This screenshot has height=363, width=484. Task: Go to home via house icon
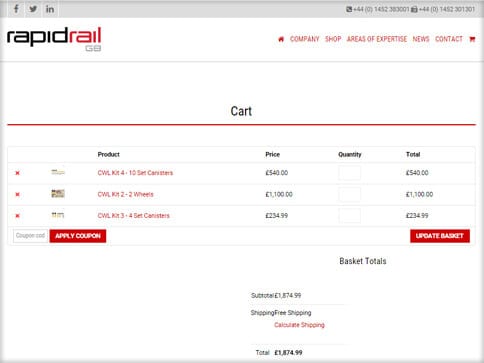click(x=281, y=39)
